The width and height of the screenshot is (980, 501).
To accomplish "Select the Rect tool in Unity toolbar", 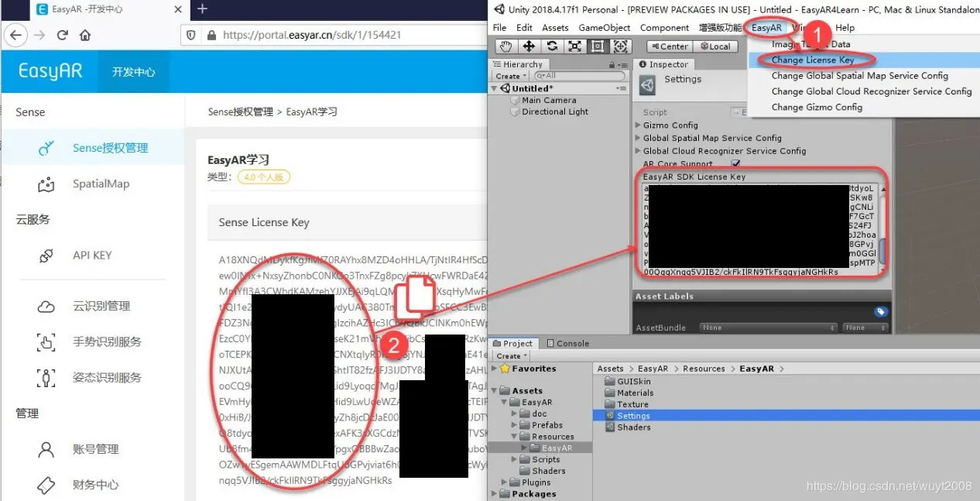I will pyautogui.click(x=598, y=46).
